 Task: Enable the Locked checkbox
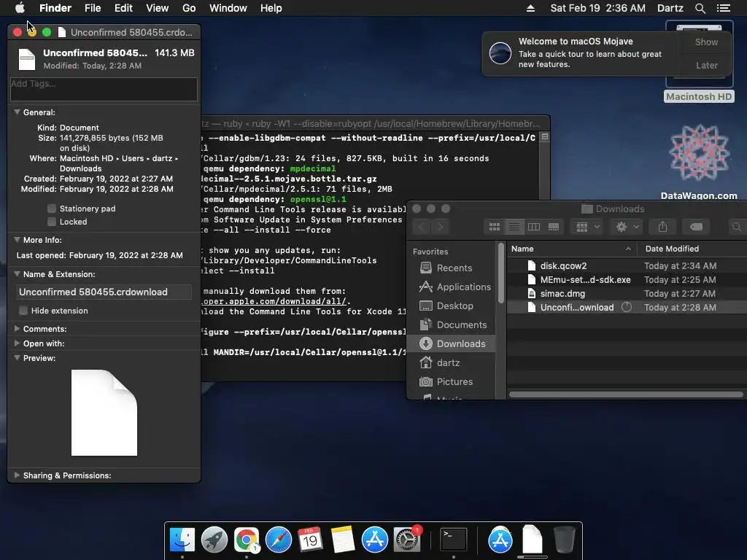pos(52,222)
